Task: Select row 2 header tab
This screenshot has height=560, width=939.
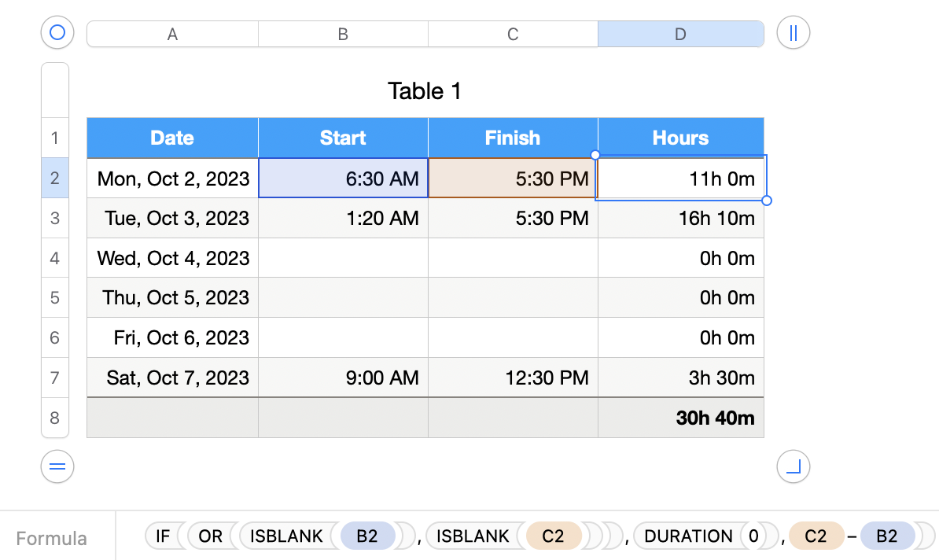Action: click(x=55, y=178)
